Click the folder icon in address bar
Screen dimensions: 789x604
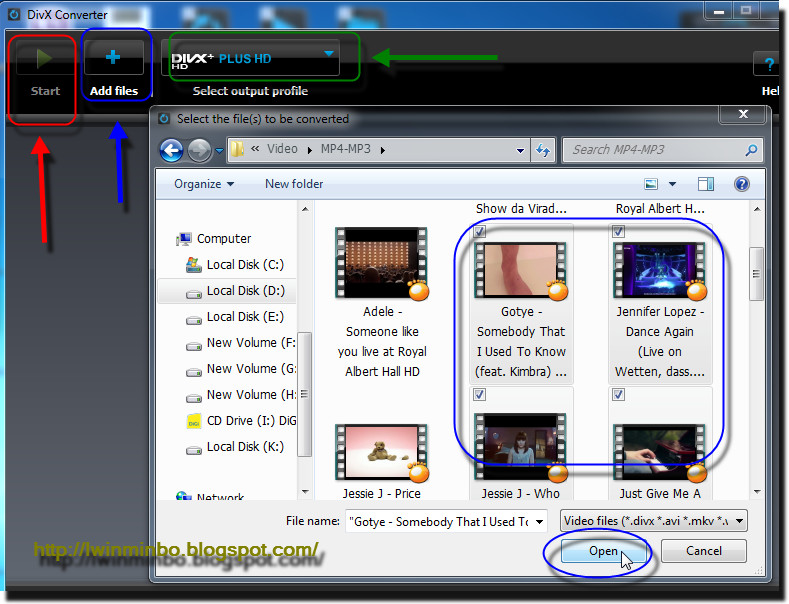coord(237,149)
